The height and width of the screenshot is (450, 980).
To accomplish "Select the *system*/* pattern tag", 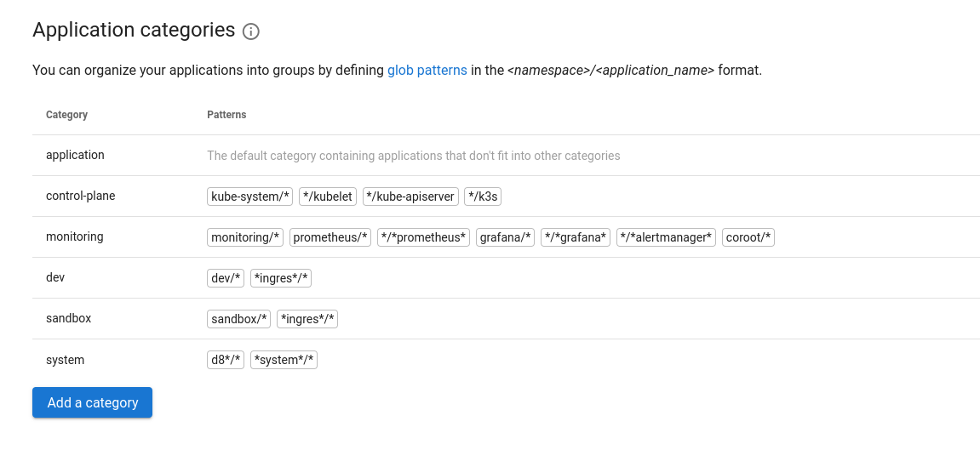I will click(x=284, y=360).
